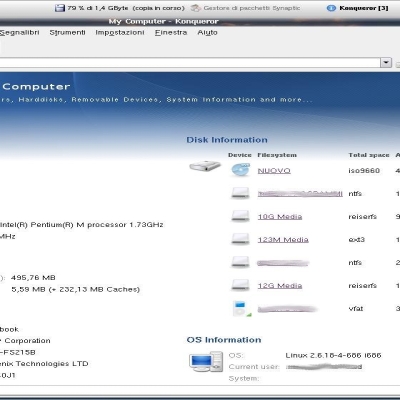The image size is (400, 400).
Task: Click the computer icon under OS Information
Action: [x=206, y=362]
